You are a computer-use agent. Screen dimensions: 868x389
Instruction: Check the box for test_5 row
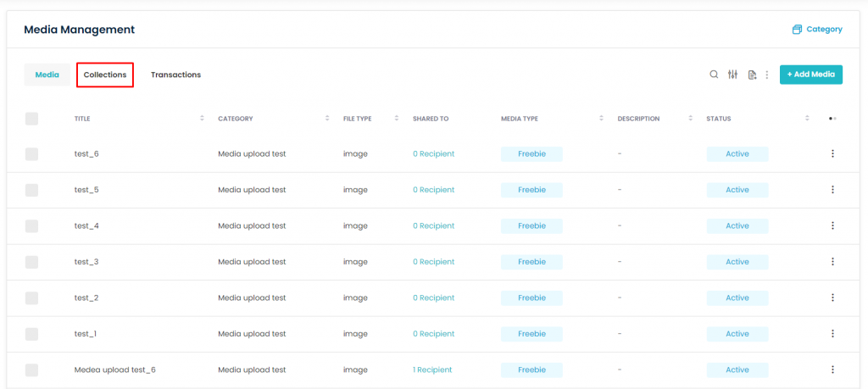(x=31, y=190)
